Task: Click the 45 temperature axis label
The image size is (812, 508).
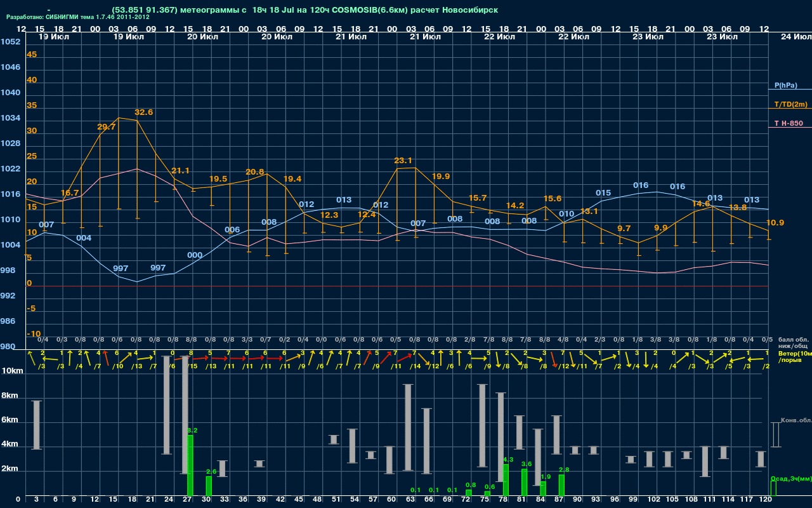Action: tap(32, 55)
